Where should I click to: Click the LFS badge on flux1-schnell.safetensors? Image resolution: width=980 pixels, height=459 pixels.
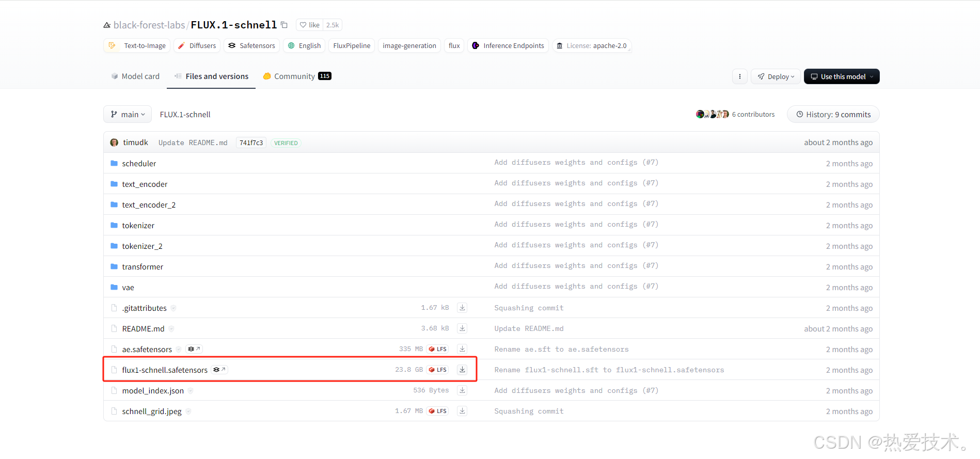[437, 370]
